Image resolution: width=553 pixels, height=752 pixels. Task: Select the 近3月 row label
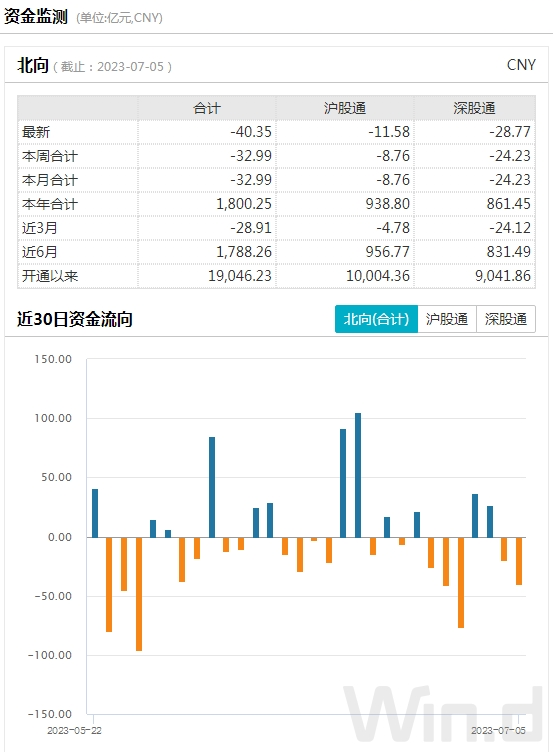(40, 228)
